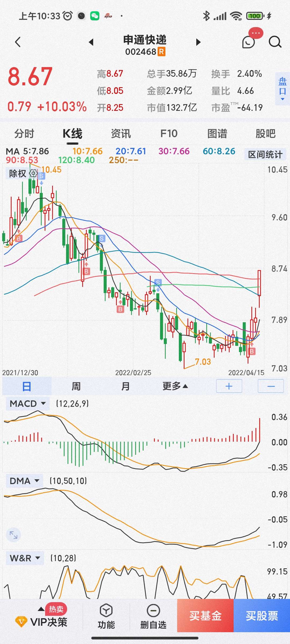
Task: Tap the Wi-Fi status icon
Action: [x=236, y=16]
